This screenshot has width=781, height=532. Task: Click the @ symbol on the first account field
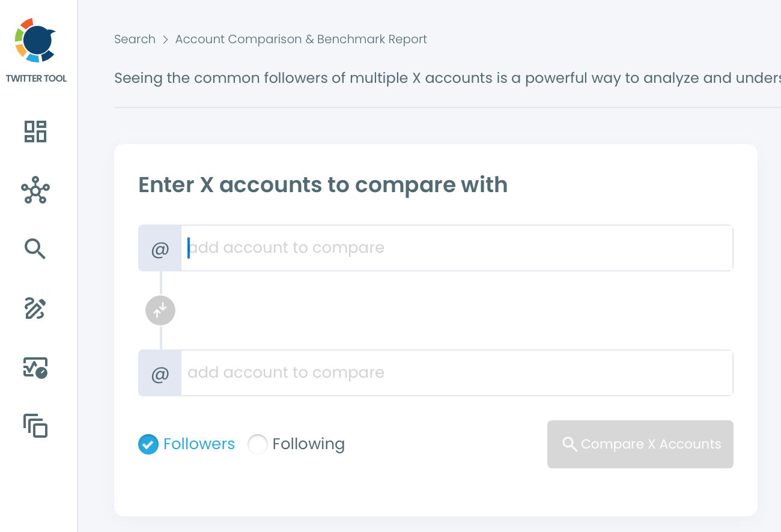[x=160, y=248]
